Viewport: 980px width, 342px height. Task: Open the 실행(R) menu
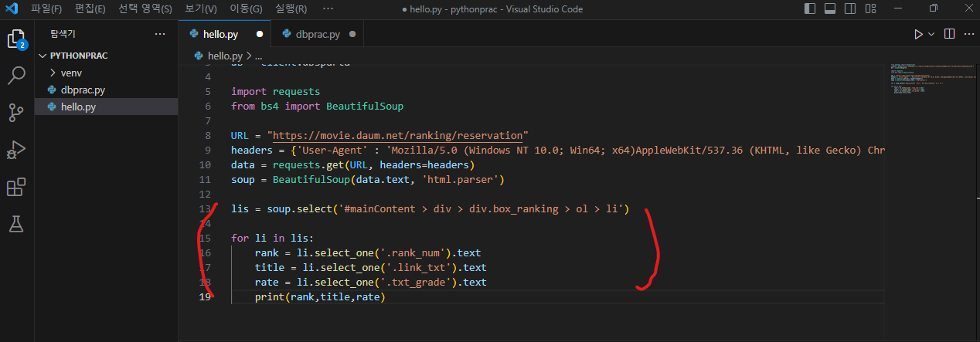pos(291,9)
